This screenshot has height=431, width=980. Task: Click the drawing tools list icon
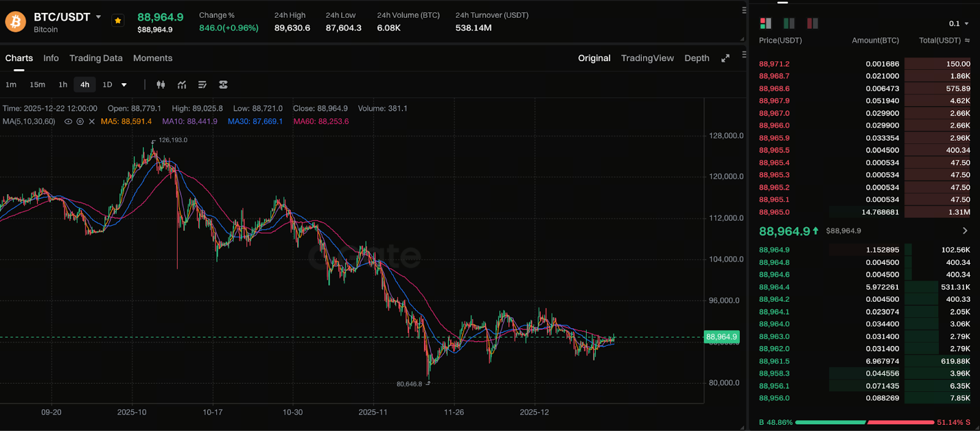202,84
